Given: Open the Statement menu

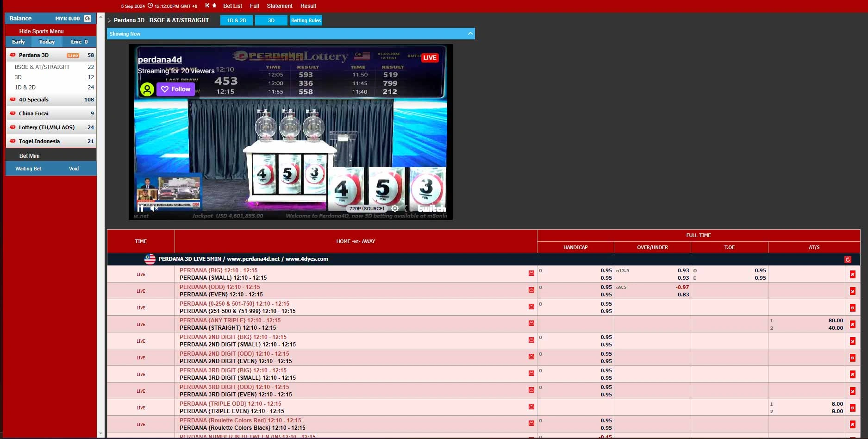Looking at the screenshot, I should tap(280, 6).
